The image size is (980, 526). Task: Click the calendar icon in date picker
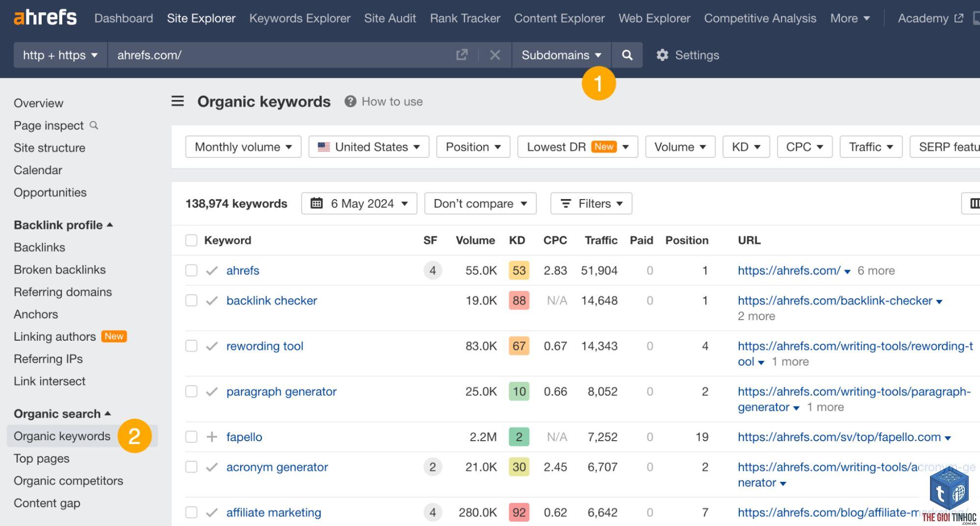317,203
